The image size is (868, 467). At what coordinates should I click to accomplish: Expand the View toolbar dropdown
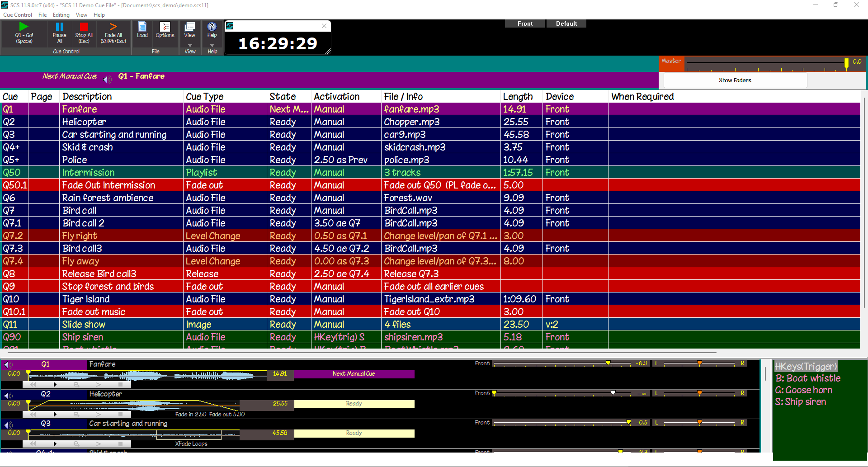click(190, 46)
